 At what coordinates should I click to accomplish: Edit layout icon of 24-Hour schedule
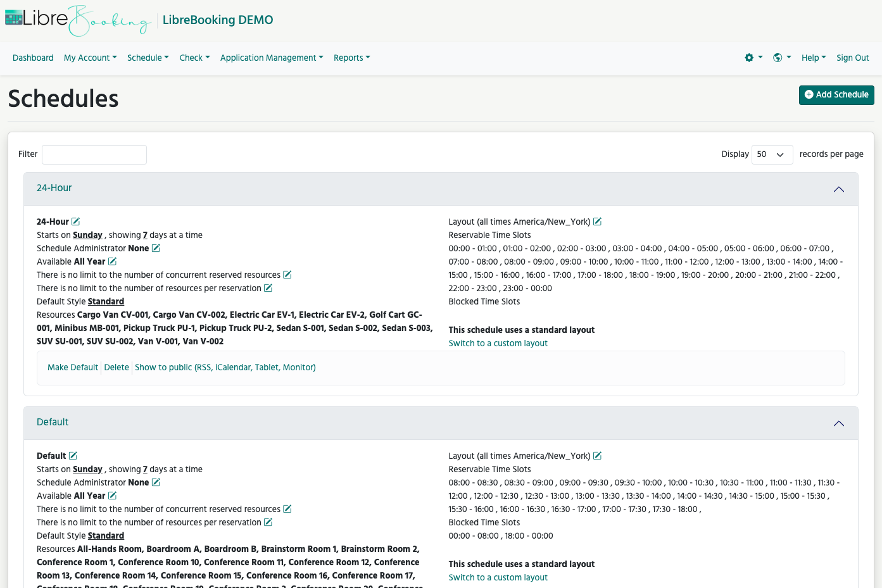click(597, 222)
